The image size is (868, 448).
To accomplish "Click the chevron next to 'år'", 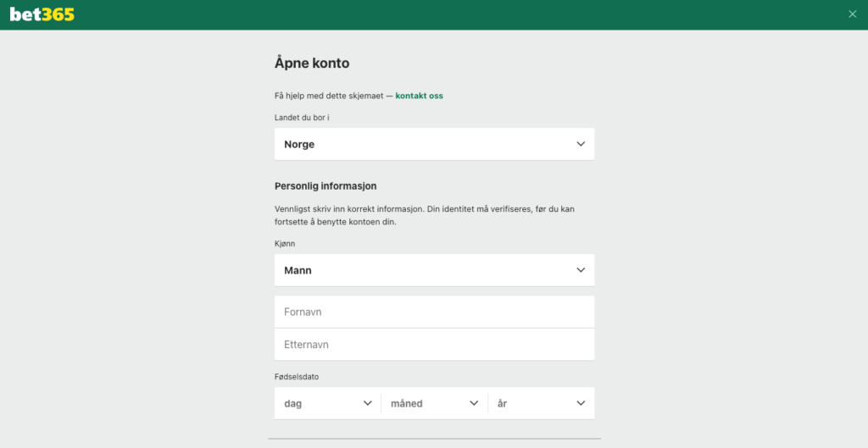I will (x=581, y=404).
